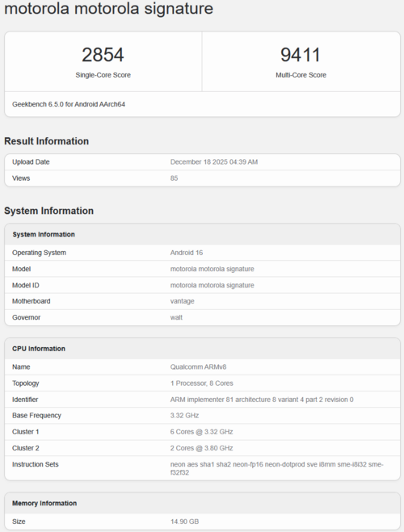
Task: Click the 'Base Frequency' label
Action: 36,416
